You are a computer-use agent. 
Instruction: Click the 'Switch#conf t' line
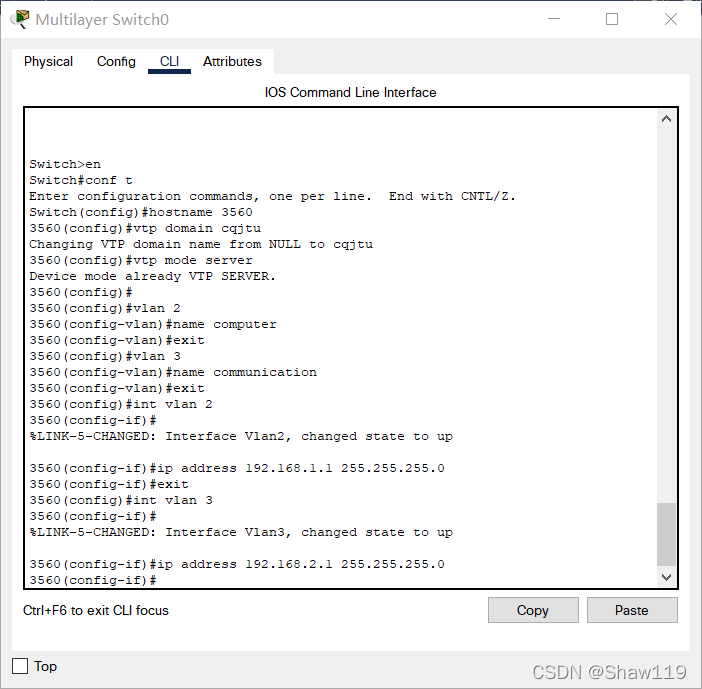[x=81, y=180]
